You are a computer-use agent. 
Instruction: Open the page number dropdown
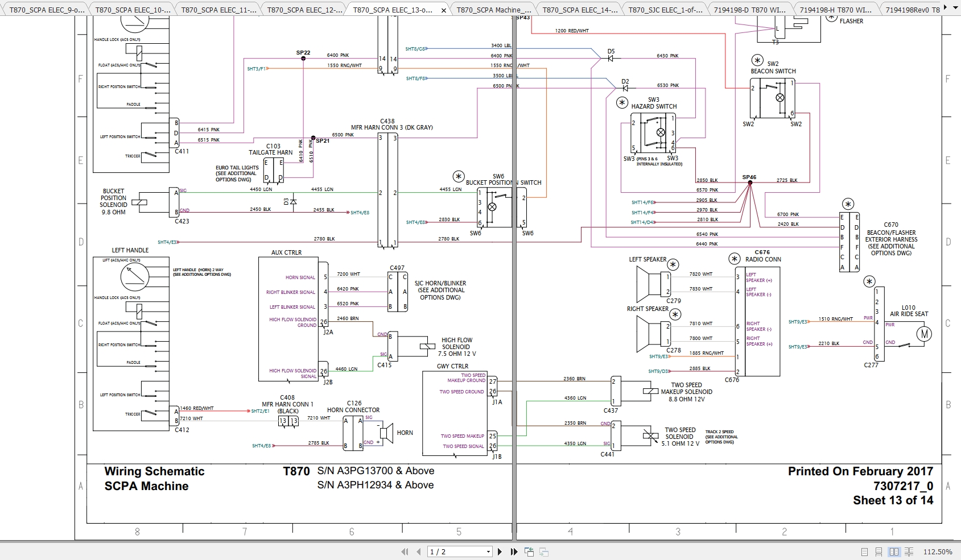tap(488, 551)
